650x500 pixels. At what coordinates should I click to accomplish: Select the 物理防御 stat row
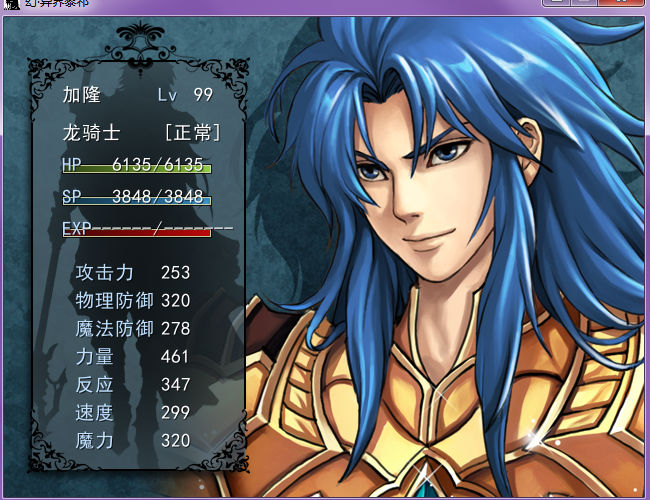(x=133, y=301)
